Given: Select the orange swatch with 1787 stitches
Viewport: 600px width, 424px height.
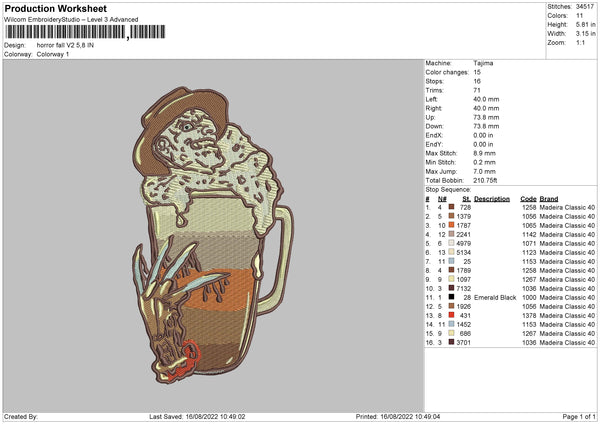Looking at the screenshot, I should (x=452, y=225).
